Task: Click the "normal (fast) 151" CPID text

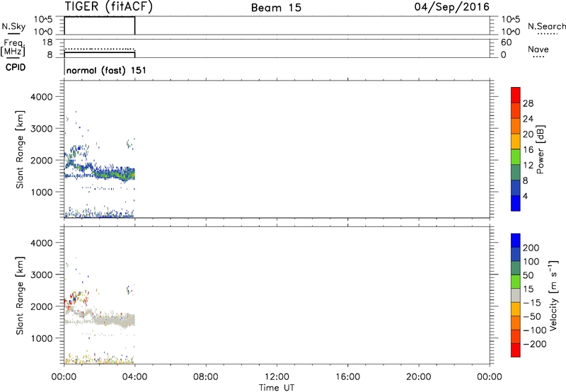Action: 107,70
